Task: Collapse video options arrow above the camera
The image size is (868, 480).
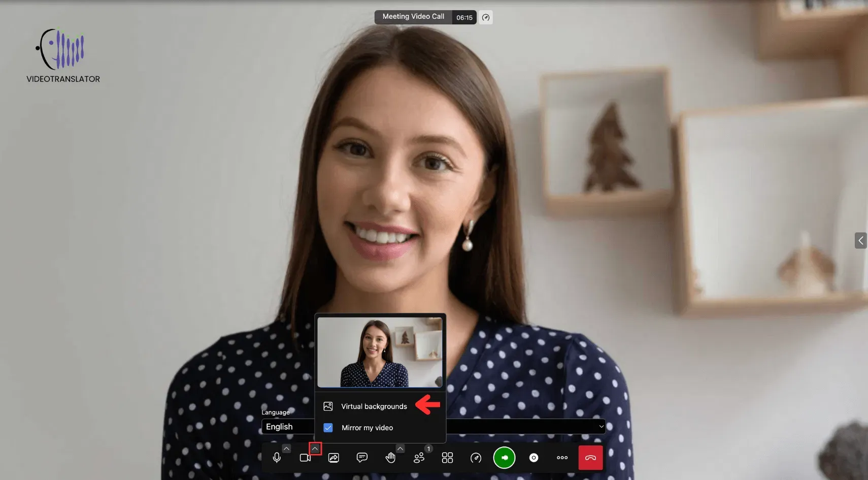Action: (315, 449)
